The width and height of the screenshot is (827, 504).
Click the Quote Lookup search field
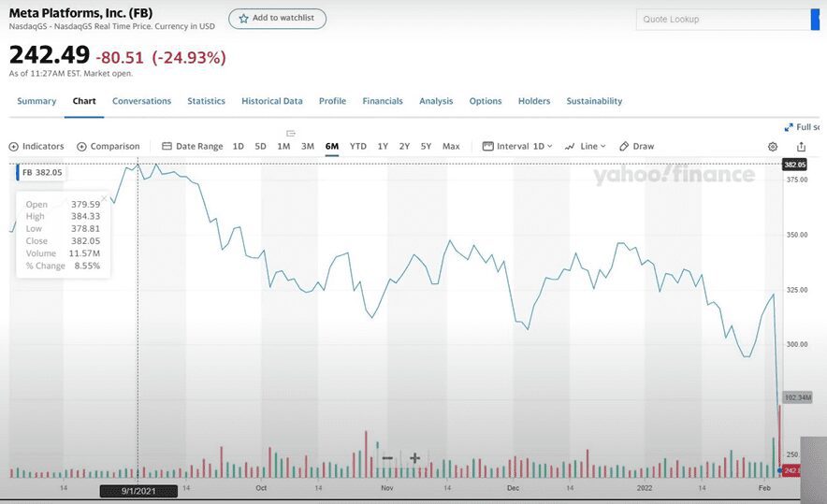point(720,20)
